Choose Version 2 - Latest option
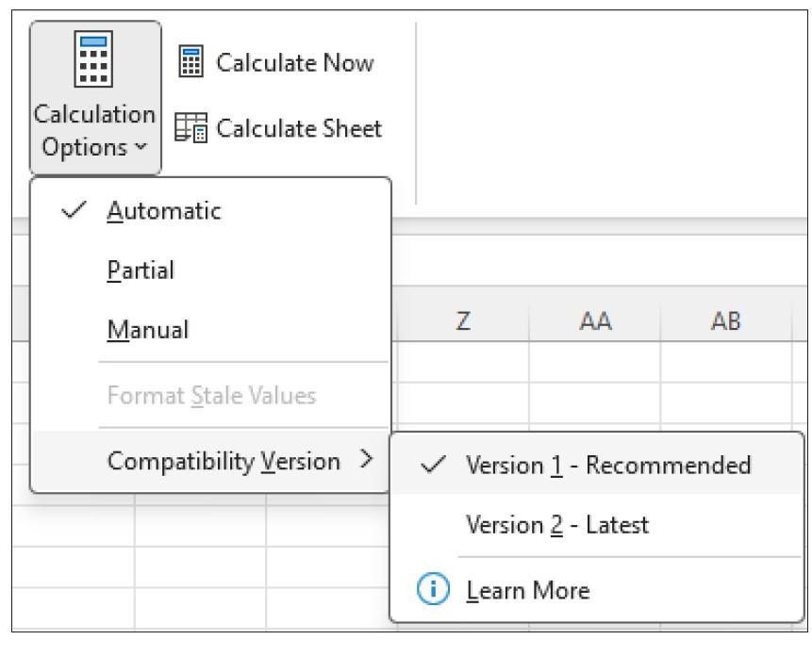812x656 pixels. click(x=557, y=524)
